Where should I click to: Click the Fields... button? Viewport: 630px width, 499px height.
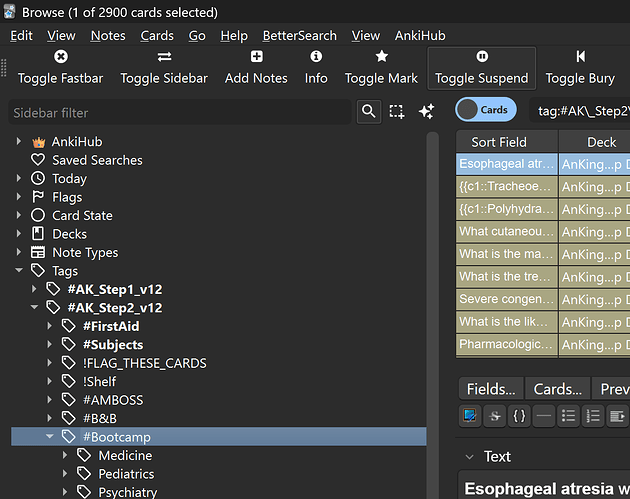tap(491, 389)
